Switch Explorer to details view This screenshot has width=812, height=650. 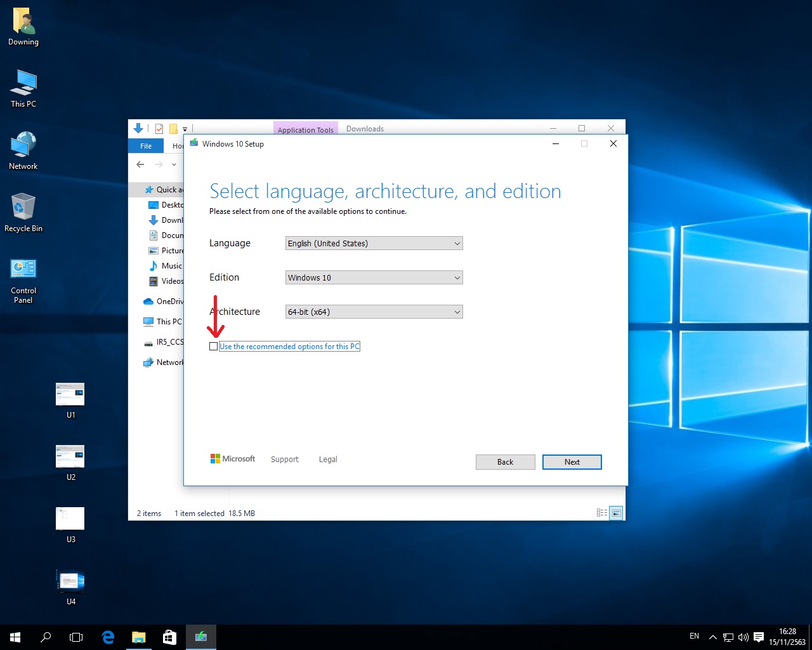(602, 513)
